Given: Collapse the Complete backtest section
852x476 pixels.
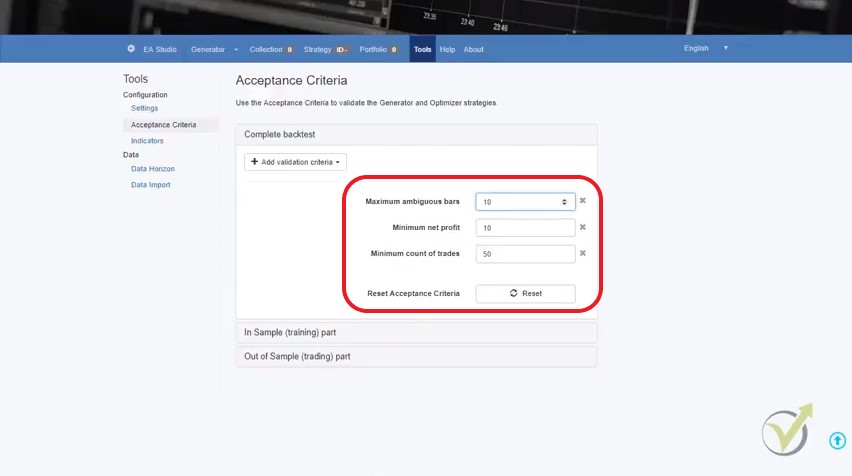Looking at the screenshot, I should [x=416, y=134].
